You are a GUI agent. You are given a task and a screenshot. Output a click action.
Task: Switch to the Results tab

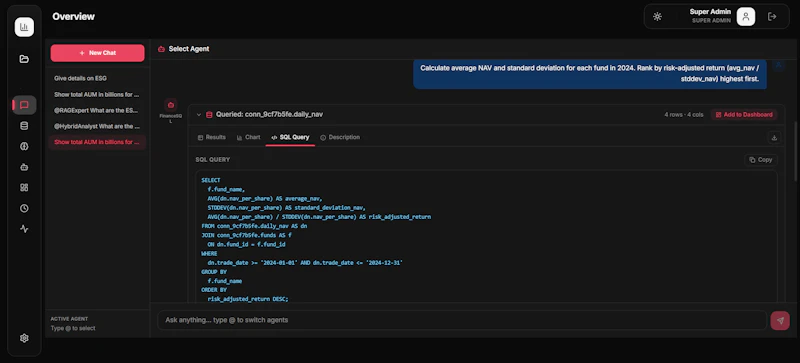[x=212, y=137]
